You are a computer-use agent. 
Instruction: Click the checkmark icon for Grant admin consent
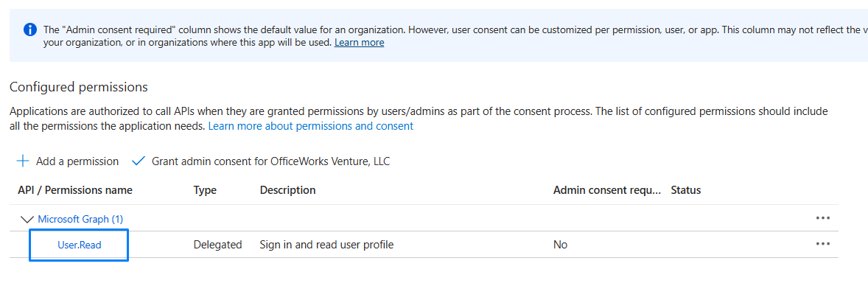[x=139, y=161]
